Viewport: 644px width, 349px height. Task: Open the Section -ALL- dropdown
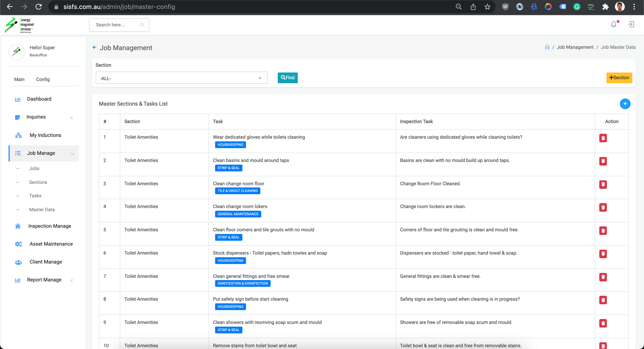click(x=182, y=78)
